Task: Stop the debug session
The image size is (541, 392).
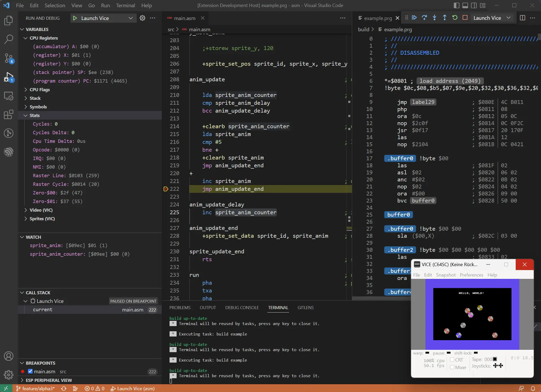Action: tap(465, 17)
